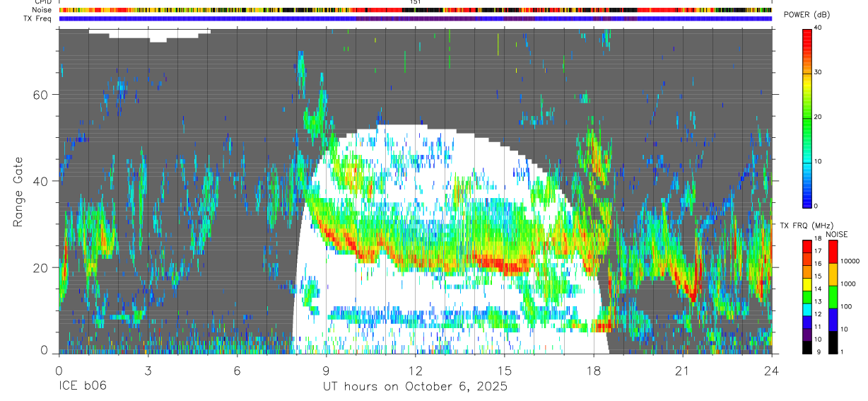
Task: Click the black bottom segment of NOISE scale
Action: [833, 342]
